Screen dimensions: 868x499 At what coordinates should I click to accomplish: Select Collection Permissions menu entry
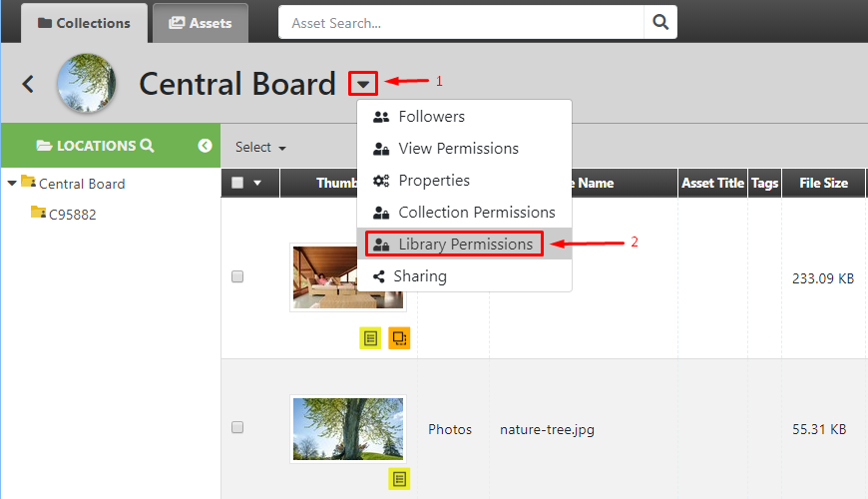[x=464, y=213]
